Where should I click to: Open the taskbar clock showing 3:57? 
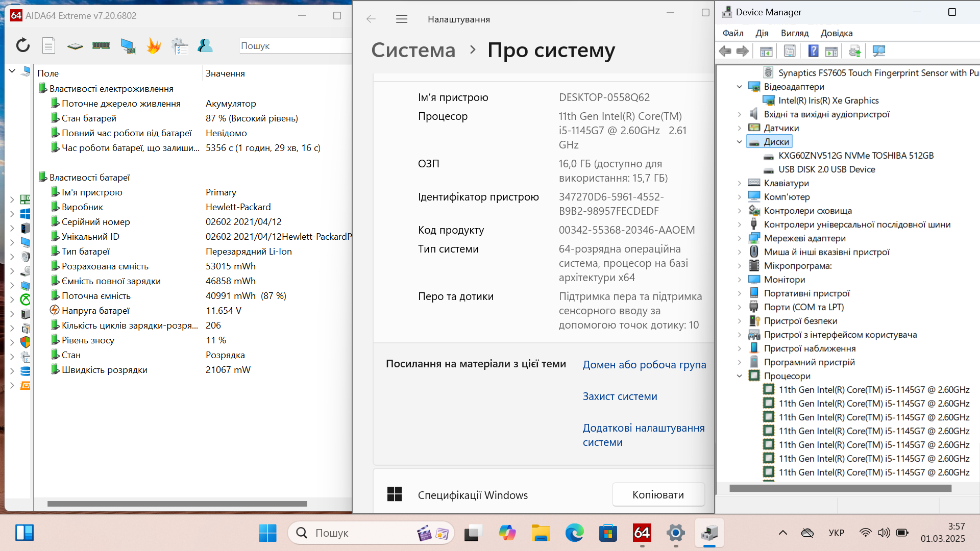click(943, 533)
